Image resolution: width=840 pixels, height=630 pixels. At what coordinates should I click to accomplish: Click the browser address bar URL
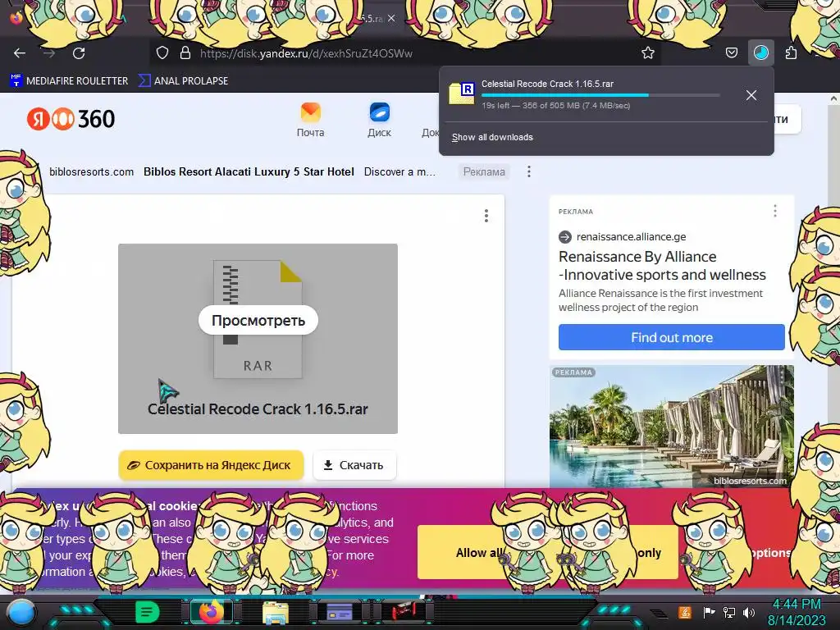coord(306,53)
